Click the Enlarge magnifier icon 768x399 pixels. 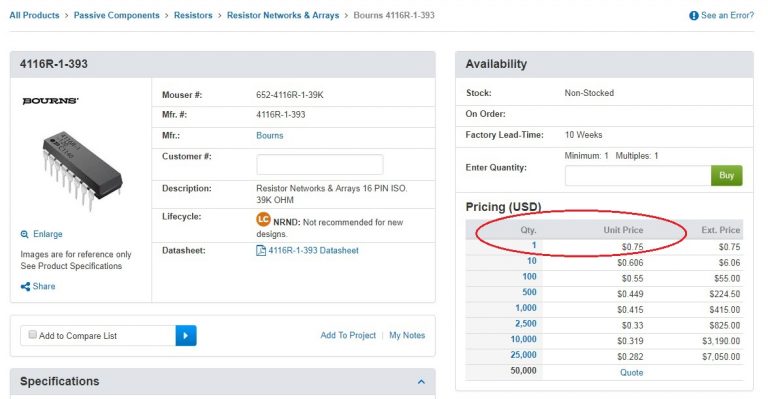[x=24, y=235]
